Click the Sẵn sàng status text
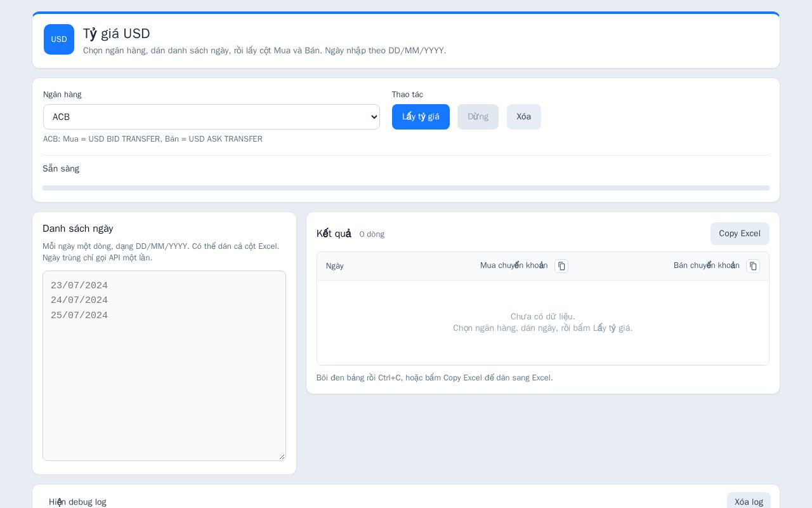The width and height of the screenshot is (812, 508). pyautogui.click(x=61, y=169)
